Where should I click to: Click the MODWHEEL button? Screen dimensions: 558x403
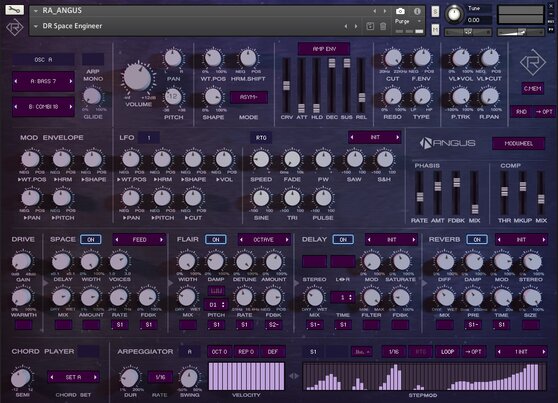point(518,143)
